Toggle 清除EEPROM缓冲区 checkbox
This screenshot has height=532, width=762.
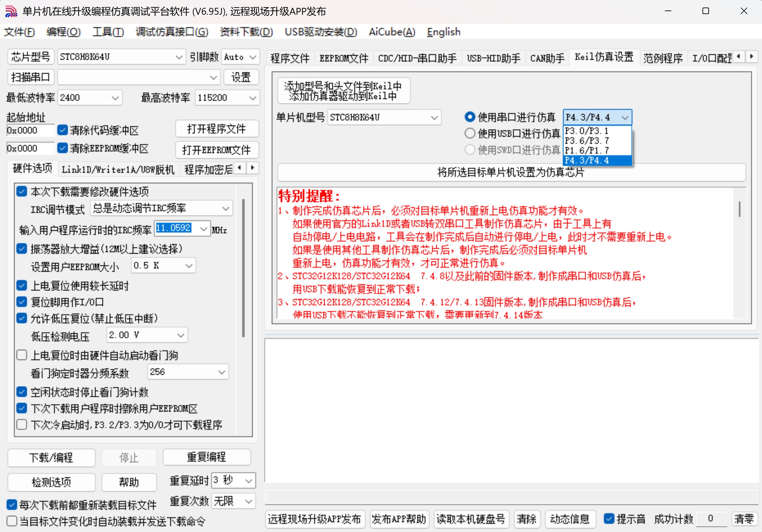coord(62,148)
